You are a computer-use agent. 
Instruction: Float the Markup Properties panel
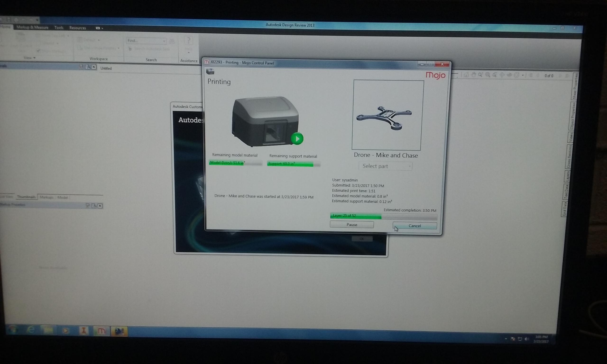click(x=94, y=206)
